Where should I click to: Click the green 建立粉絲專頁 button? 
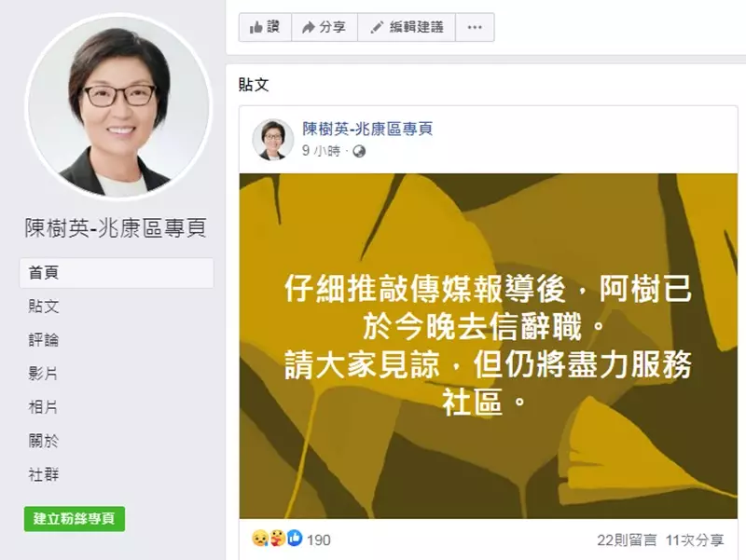click(x=75, y=519)
